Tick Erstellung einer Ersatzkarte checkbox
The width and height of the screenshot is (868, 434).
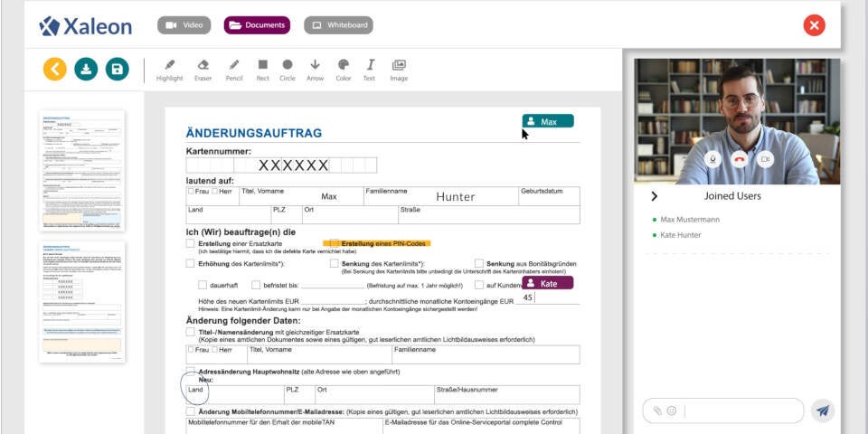point(191,243)
